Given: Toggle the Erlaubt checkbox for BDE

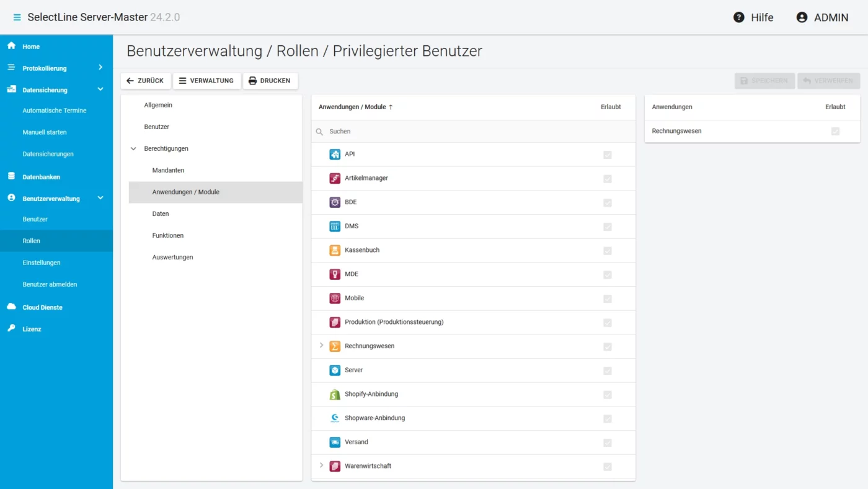Looking at the screenshot, I should 608,203.
